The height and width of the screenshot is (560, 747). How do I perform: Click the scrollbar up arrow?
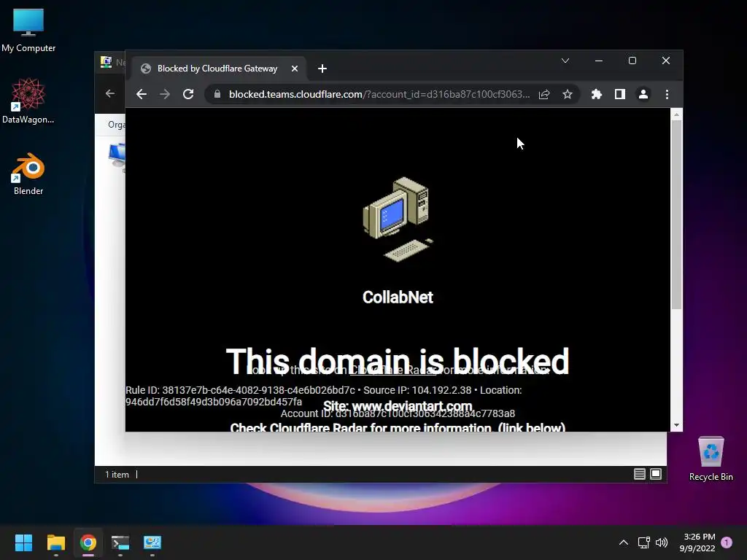[x=676, y=114]
